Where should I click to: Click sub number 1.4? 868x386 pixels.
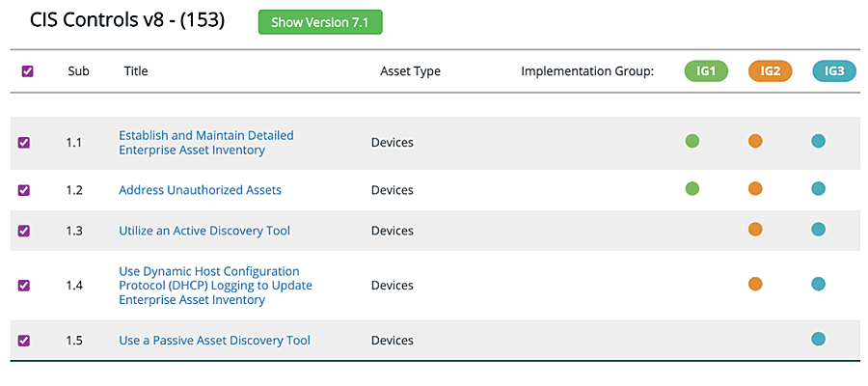[x=73, y=286]
